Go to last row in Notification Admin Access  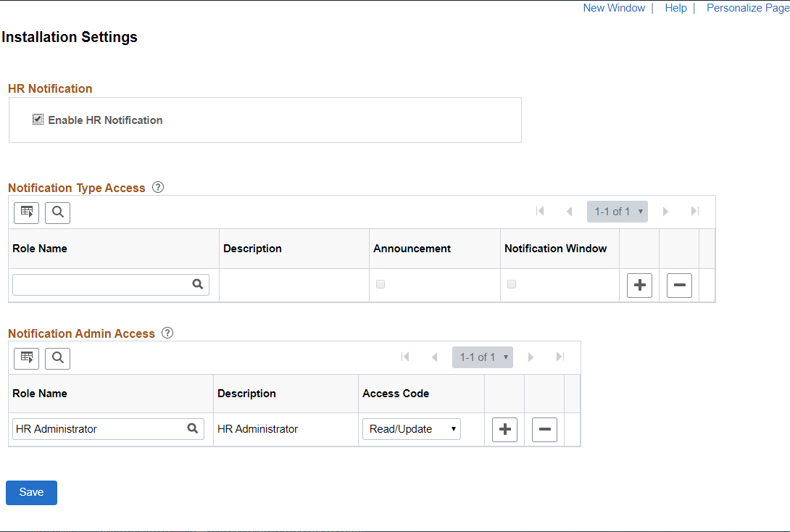point(560,357)
